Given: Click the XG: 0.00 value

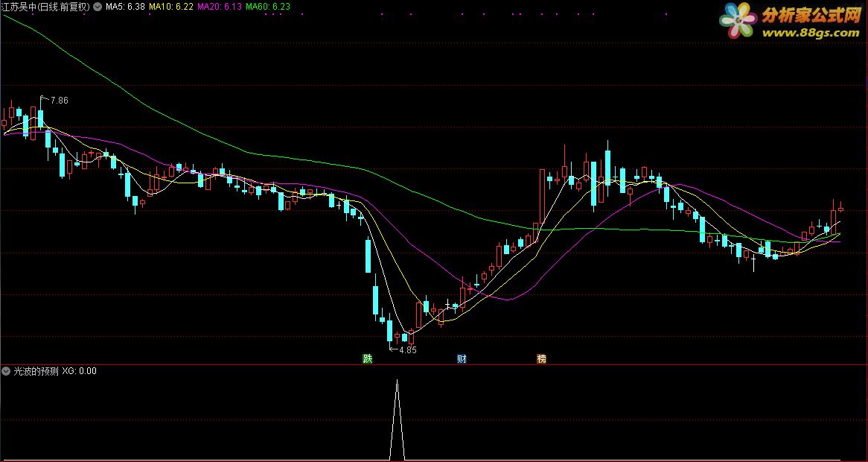Looking at the screenshot, I should (79, 371).
